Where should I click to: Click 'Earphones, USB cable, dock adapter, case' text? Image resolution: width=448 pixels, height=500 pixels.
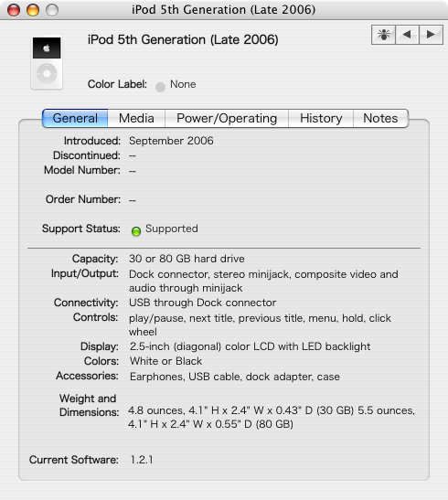point(235,377)
